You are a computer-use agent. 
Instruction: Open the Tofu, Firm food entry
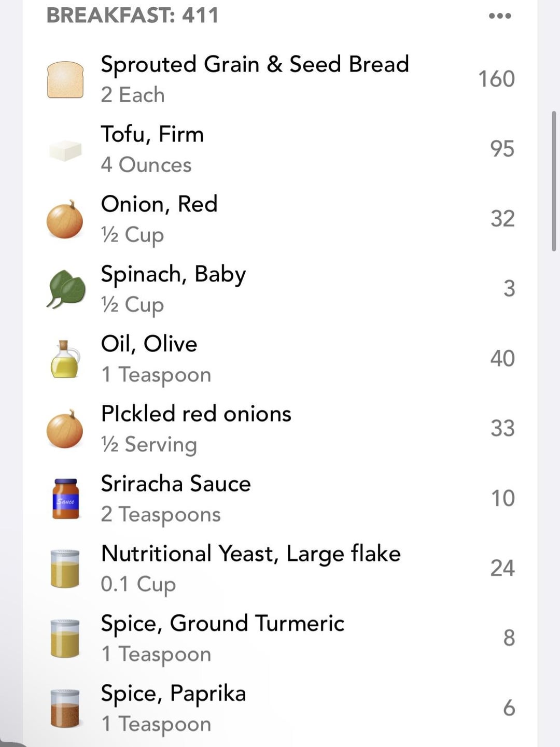(152, 134)
